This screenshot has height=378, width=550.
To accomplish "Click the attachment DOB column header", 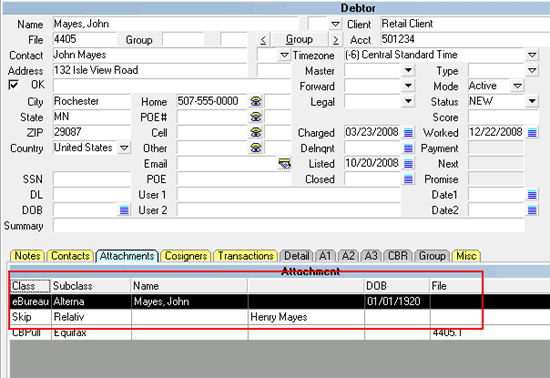I will point(397,286).
